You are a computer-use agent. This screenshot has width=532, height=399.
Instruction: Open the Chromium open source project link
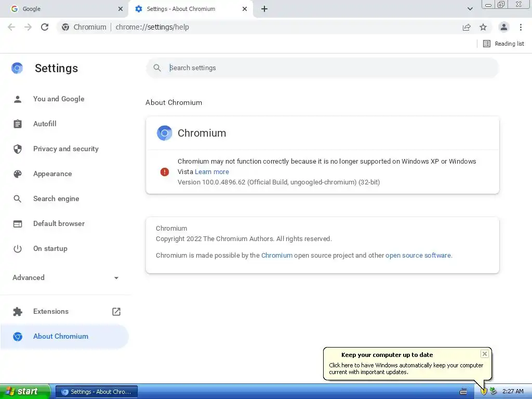[277, 256]
